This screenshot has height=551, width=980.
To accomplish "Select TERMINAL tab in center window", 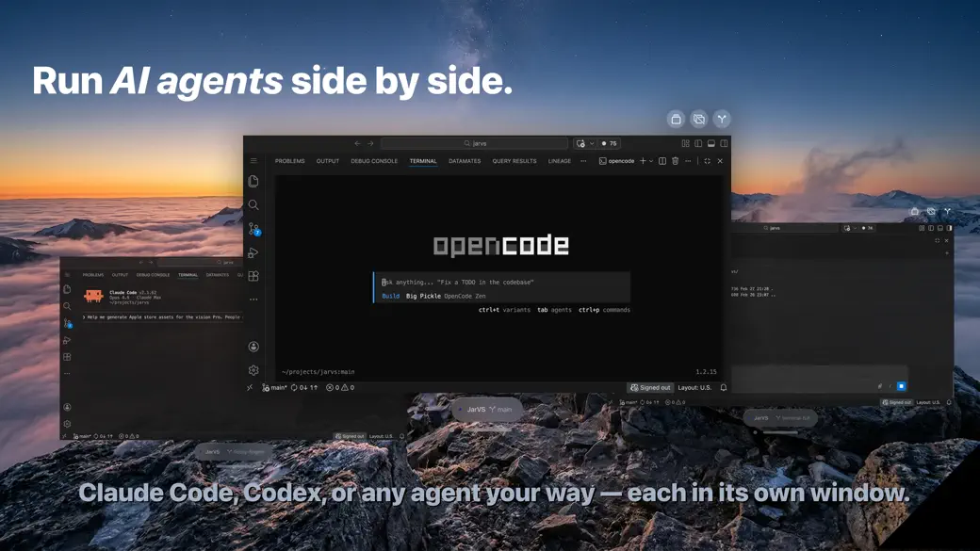I will pyautogui.click(x=423, y=161).
